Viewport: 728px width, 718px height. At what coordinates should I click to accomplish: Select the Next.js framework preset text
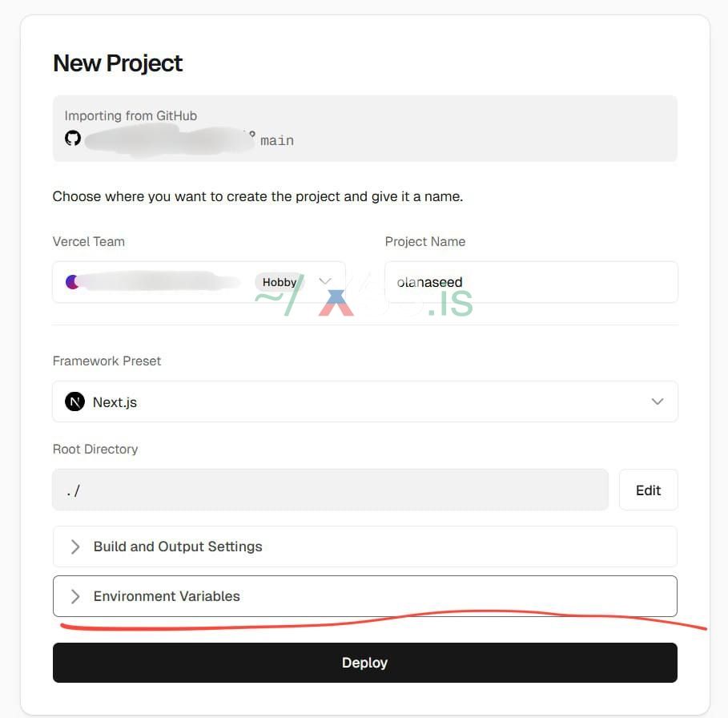point(115,402)
